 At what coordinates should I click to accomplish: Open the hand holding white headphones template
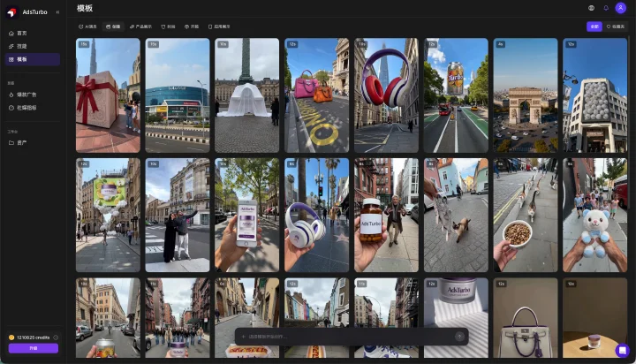[317, 215]
